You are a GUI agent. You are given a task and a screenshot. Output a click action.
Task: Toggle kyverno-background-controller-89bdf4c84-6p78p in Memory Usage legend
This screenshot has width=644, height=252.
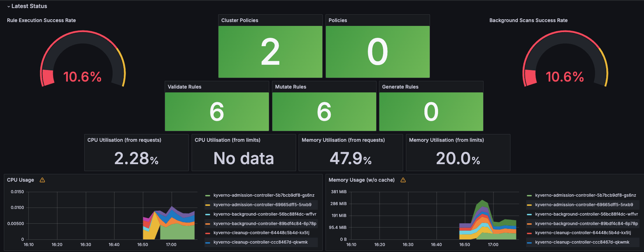[587, 224]
